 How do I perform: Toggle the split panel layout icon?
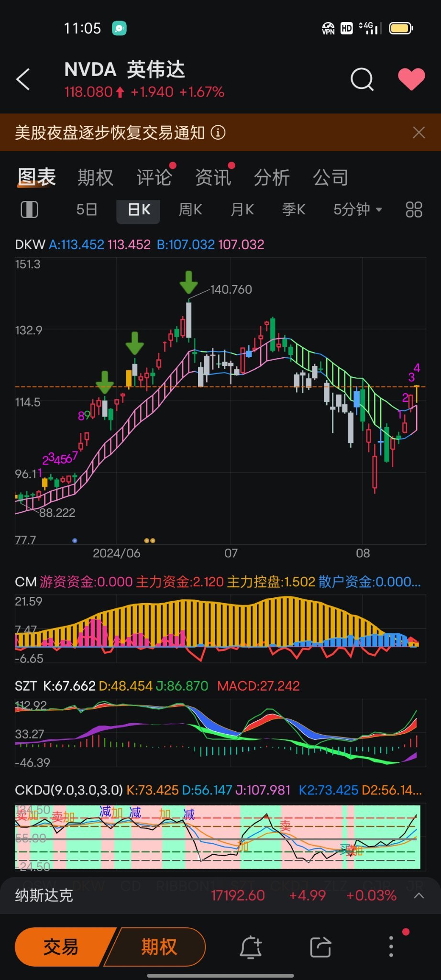[x=29, y=209]
